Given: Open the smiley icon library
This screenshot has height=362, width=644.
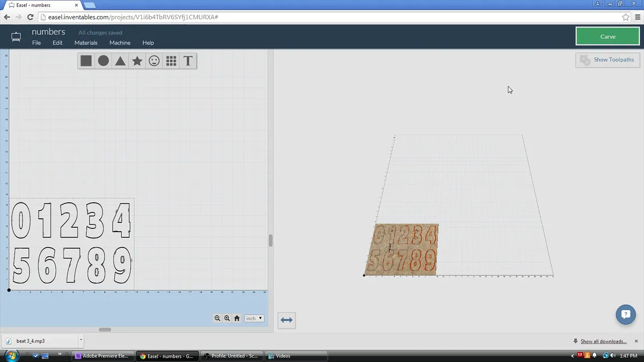Looking at the screenshot, I should [x=154, y=61].
